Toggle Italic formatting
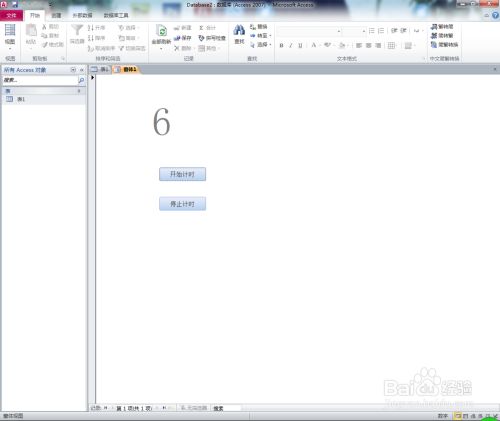The height and width of the screenshot is (421, 500). (x=291, y=45)
